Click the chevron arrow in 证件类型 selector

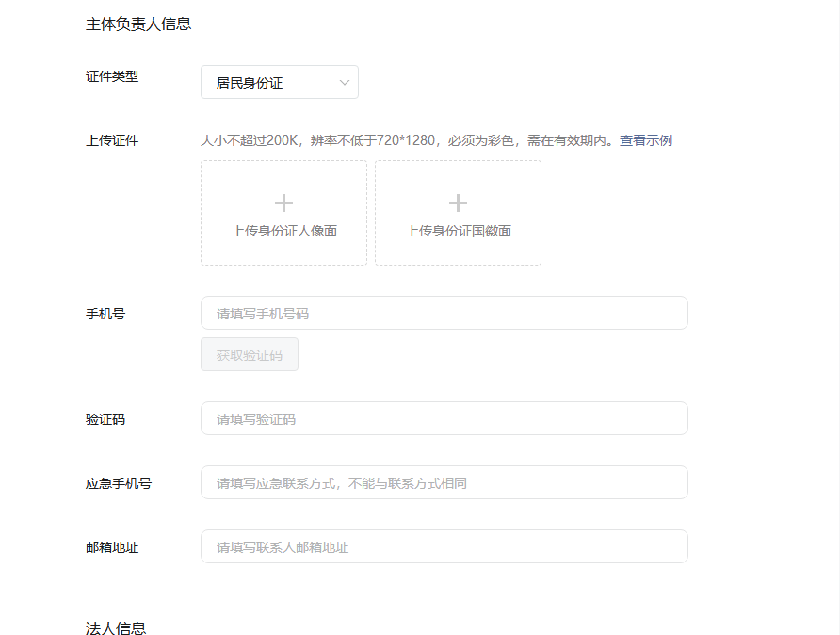pyautogui.click(x=345, y=83)
